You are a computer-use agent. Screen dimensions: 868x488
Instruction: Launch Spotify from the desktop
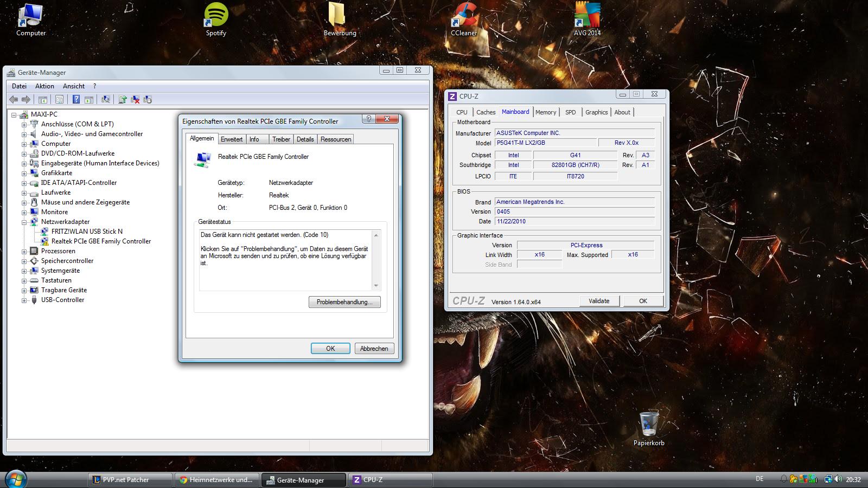point(216,20)
